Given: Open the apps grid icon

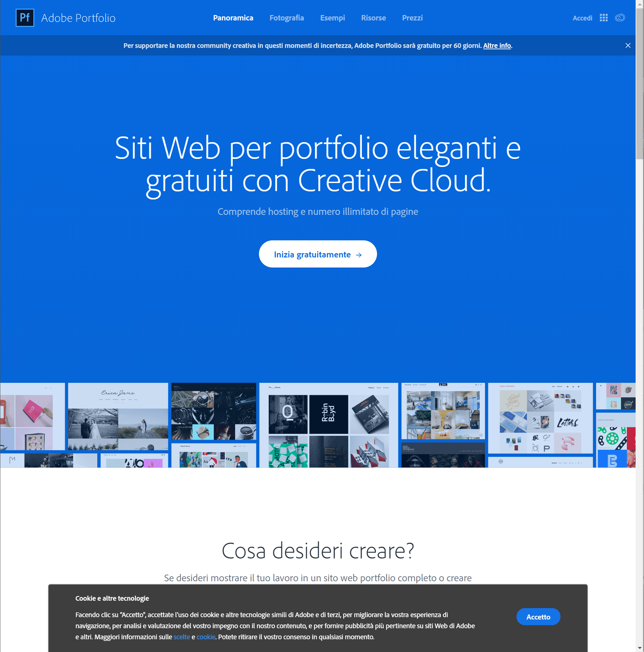Looking at the screenshot, I should pos(603,18).
